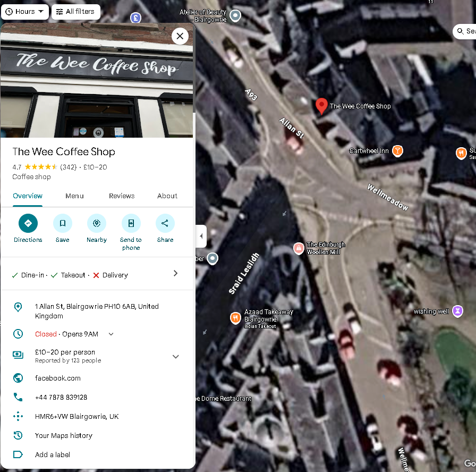Click The Dome Restaurant map label
Viewport: 476px width, 472px height.
(224, 399)
